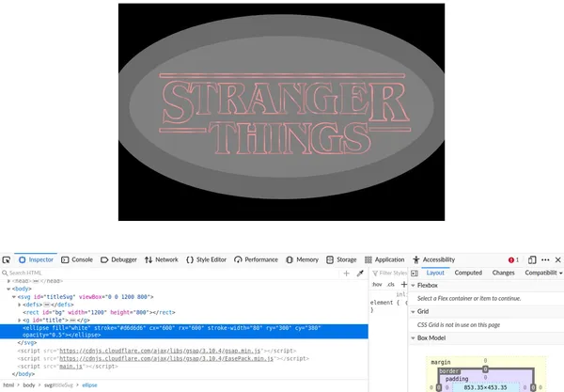Click the Stranger Things SVG artwork
Image resolution: width=564 pixels, height=392 pixels.
(x=281, y=112)
